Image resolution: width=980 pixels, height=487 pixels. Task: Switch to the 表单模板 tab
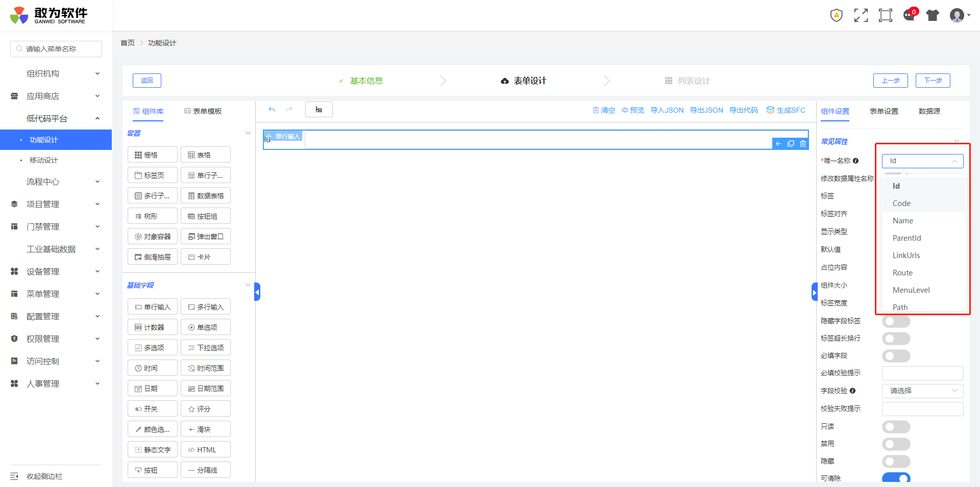(203, 111)
